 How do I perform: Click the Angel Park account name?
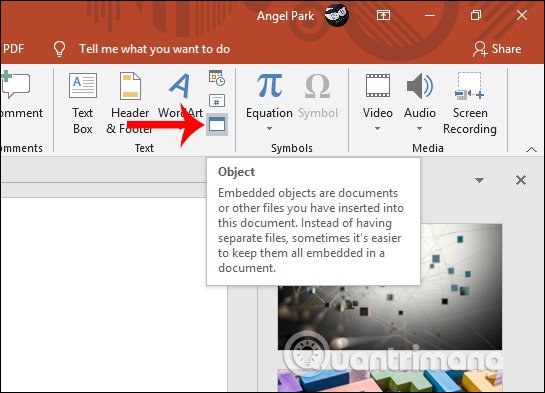tap(285, 16)
